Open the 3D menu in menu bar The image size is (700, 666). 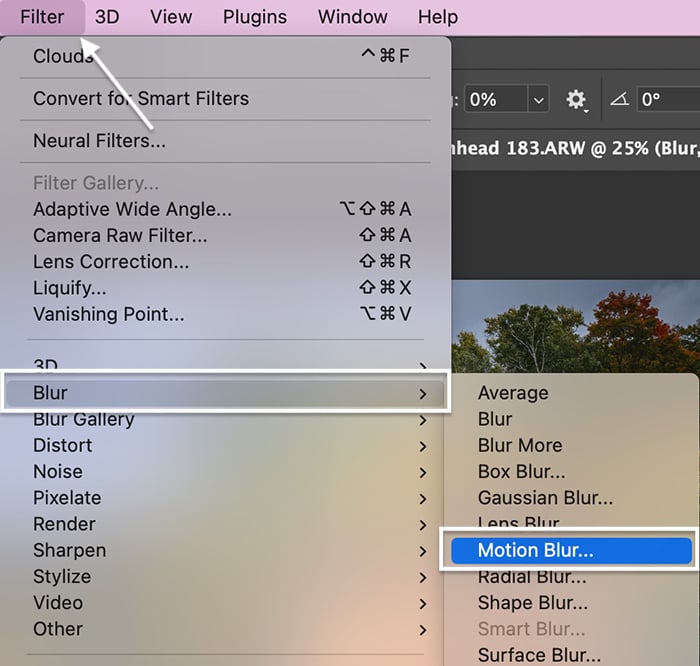click(107, 17)
